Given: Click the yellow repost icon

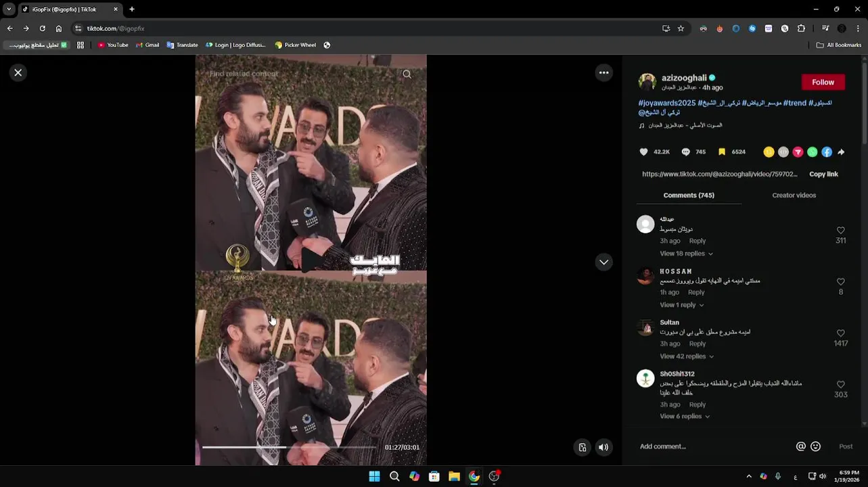Looking at the screenshot, I should pyautogui.click(x=769, y=152).
